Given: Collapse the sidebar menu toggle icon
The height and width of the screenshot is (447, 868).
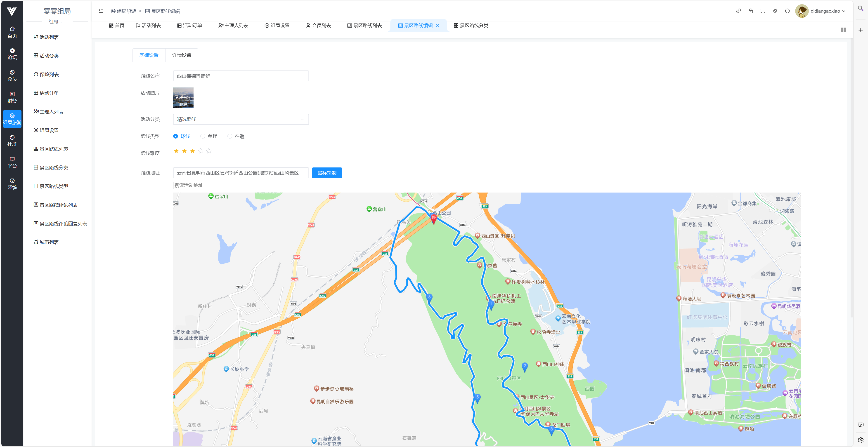Looking at the screenshot, I should click(101, 11).
